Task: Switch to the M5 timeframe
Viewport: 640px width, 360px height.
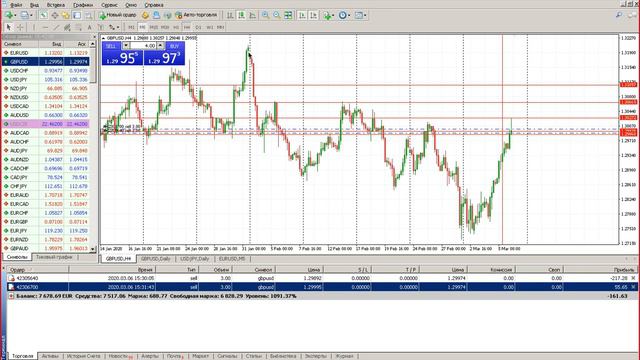Action: pos(142,27)
